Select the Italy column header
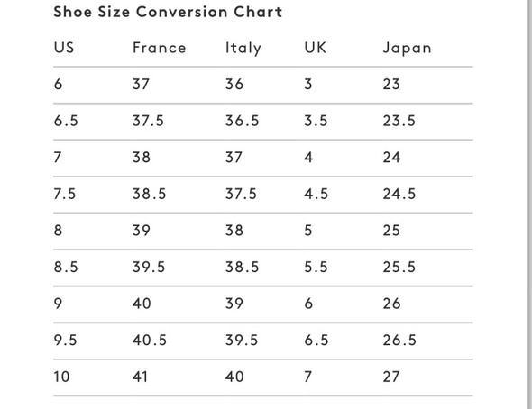Viewport: 532px width, 409px height. click(x=243, y=48)
